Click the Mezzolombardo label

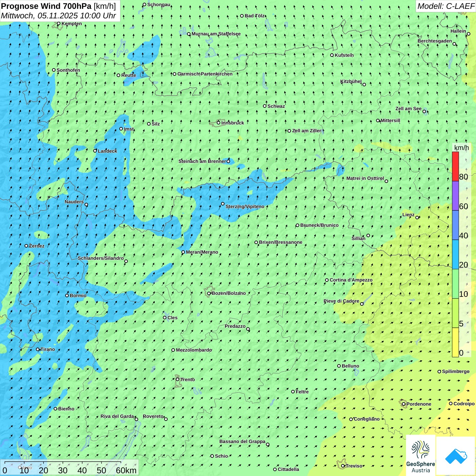(x=194, y=350)
